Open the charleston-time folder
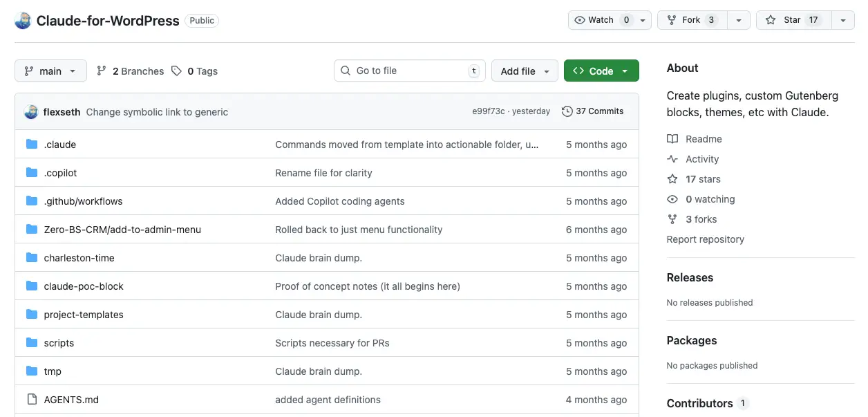Viewport: 868px width, 417px height. coord(79,258)
